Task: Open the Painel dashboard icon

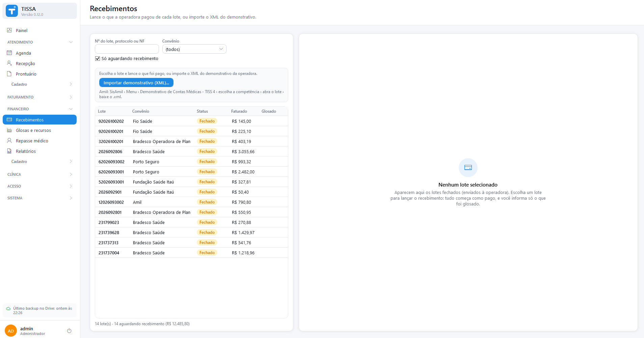Action: 9,30
